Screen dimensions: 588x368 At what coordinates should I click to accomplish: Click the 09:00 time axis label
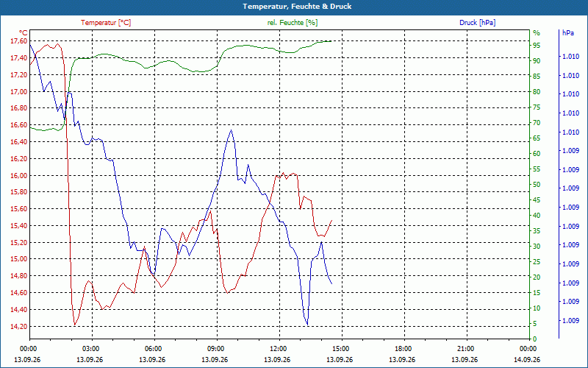tap(215, 348)
